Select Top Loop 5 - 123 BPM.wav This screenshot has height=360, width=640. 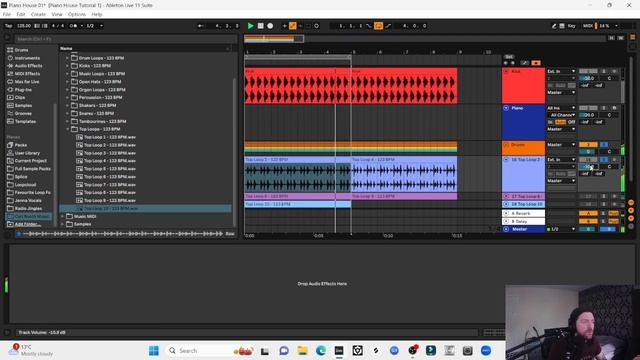[x=110, y=169]
